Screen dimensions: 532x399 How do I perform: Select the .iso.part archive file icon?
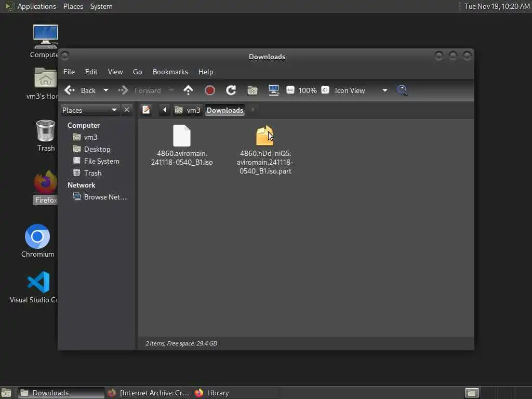(265, 136)
